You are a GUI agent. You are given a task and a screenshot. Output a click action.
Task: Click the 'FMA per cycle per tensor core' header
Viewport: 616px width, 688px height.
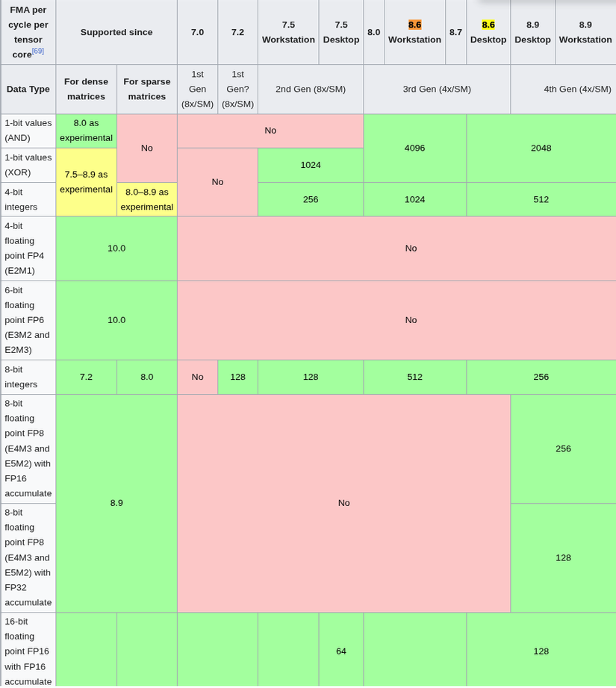pos(28,32)
